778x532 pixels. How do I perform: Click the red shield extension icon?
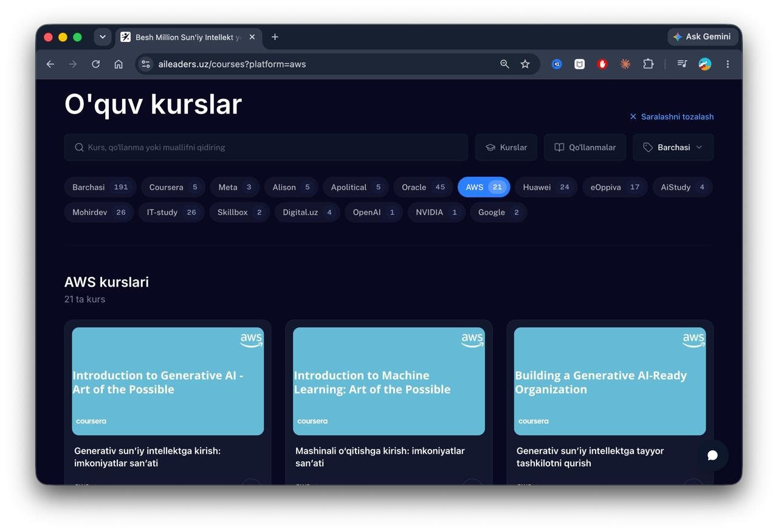point(602,64)
